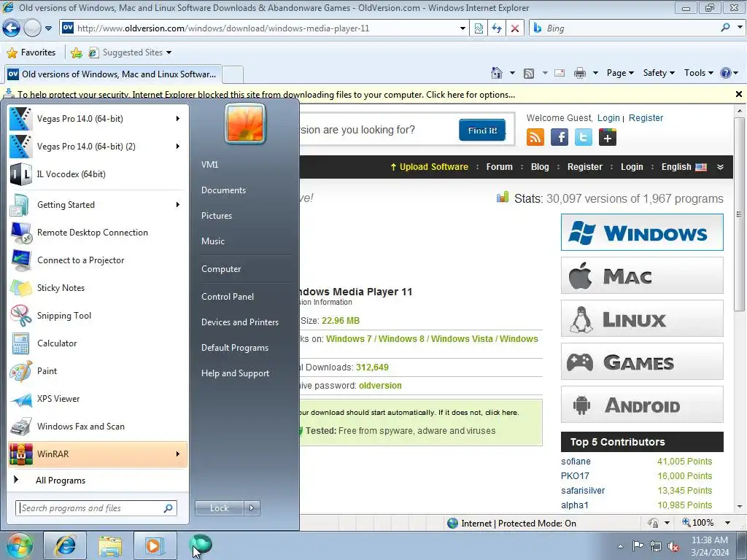Click the user account flower picture
Screen dimensions: 747x560
[245, 123]
